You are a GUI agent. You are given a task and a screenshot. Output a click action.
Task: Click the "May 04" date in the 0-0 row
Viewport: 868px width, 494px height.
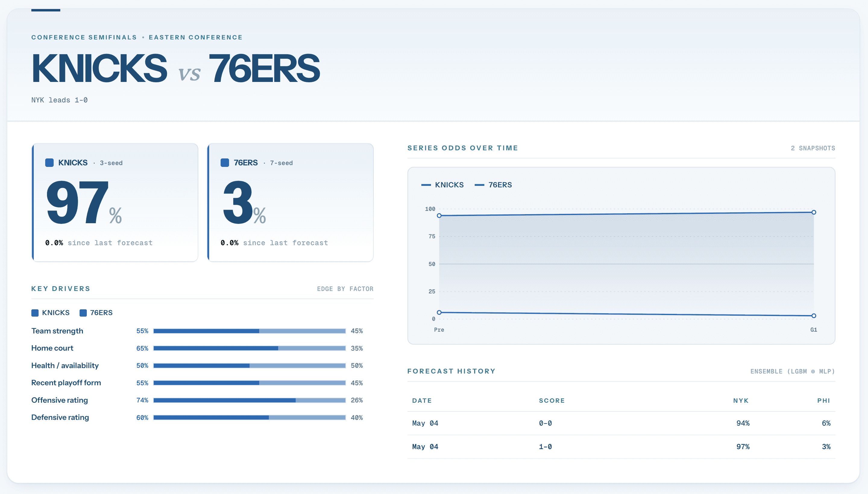click(425, 424)
